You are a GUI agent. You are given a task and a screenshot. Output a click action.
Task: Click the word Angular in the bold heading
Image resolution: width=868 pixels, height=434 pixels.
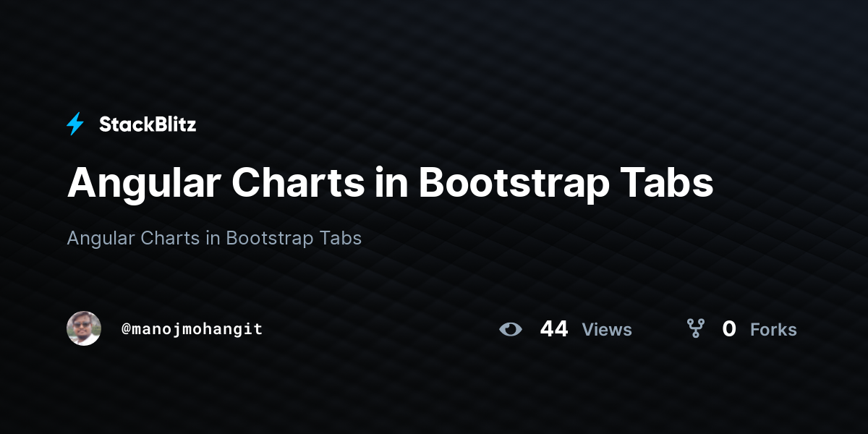point(143,184)
